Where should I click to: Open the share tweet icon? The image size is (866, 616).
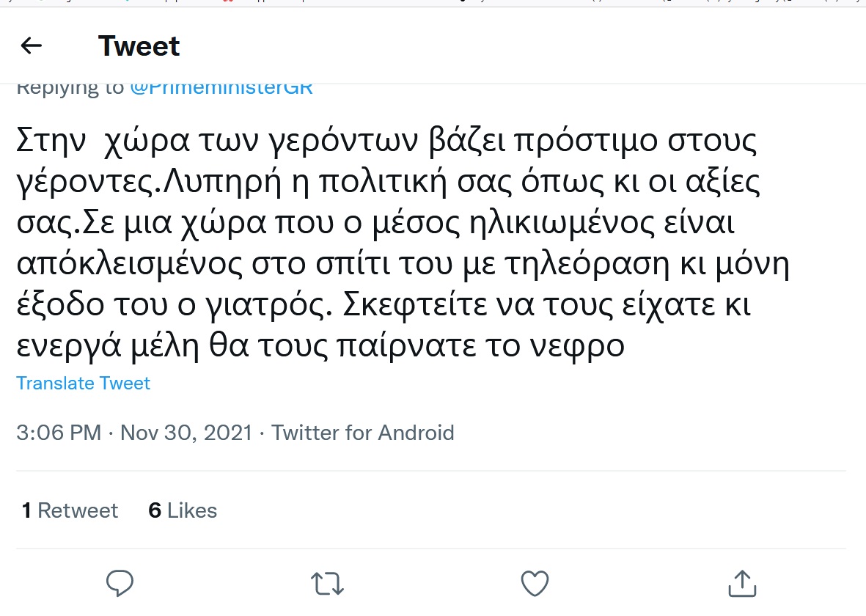(x=742, y=583)
